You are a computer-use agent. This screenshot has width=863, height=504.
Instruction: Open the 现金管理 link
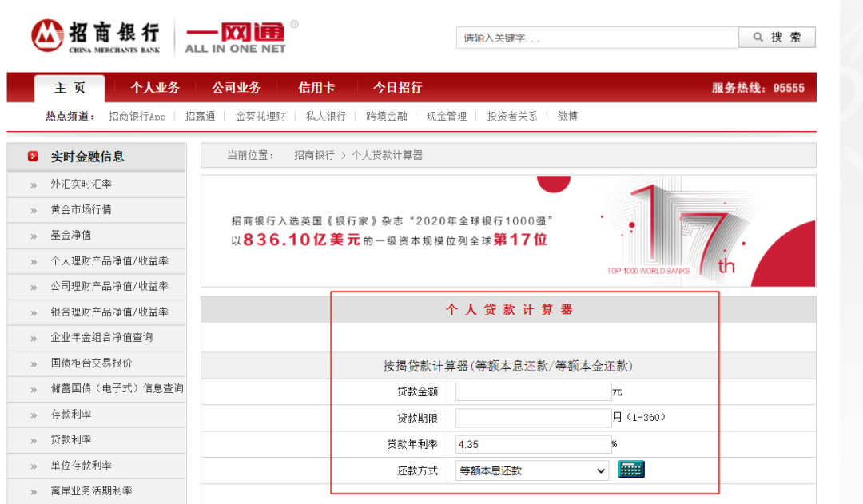point(447,116)
